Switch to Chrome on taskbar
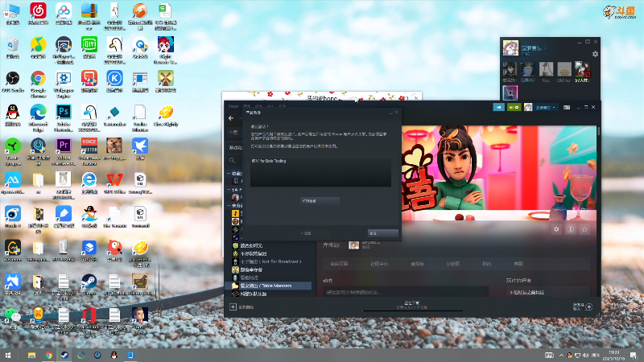 48,355
